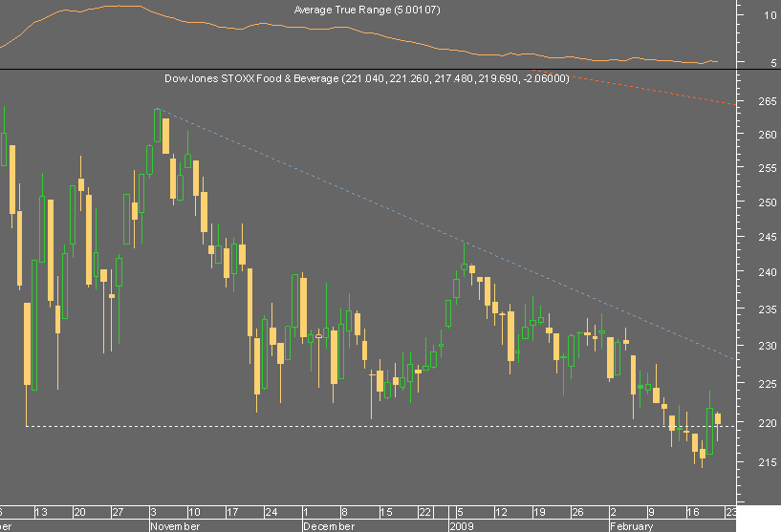This screenshot has height=532, width=781.
Task: Click the 245 price axis label
Action: pyautogui.click(x=768, y=237)
